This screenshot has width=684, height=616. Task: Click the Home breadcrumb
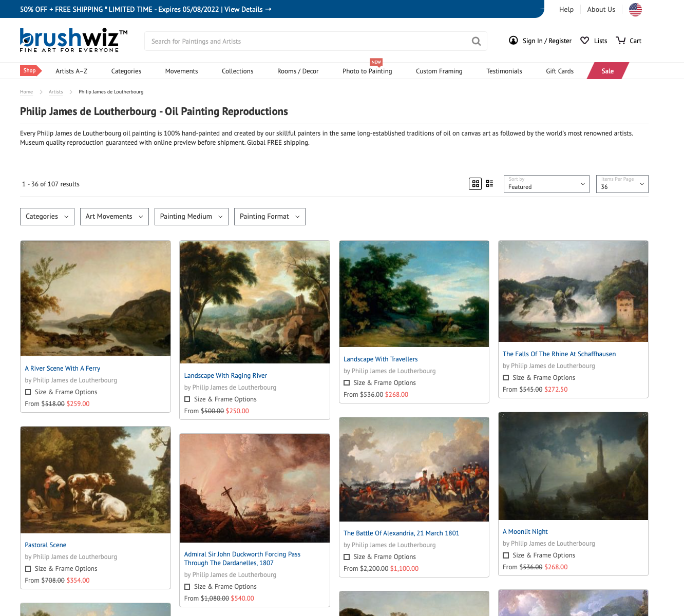[26, 92]
